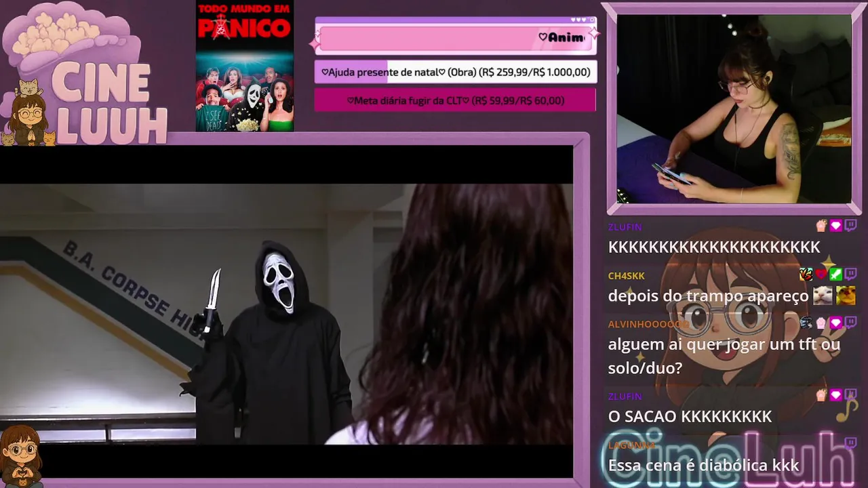Click the Twitch icon on CH4SKK's message
This screenshot has width=868, height=488.
tap(850, 274)
